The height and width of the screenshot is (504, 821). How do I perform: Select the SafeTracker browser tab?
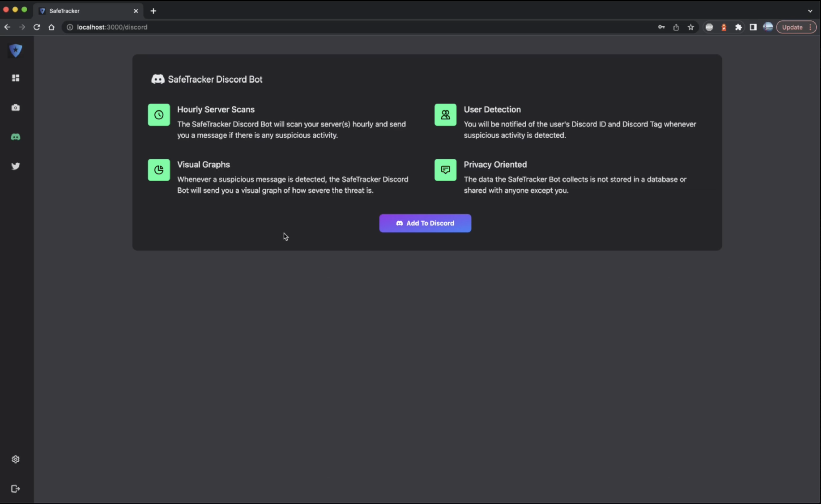87,11
